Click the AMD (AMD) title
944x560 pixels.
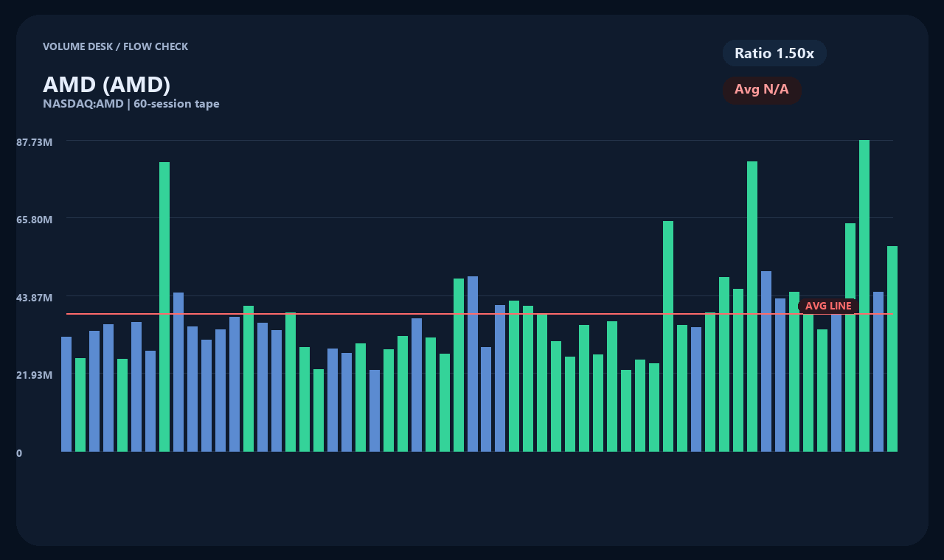tap(107, 85)
